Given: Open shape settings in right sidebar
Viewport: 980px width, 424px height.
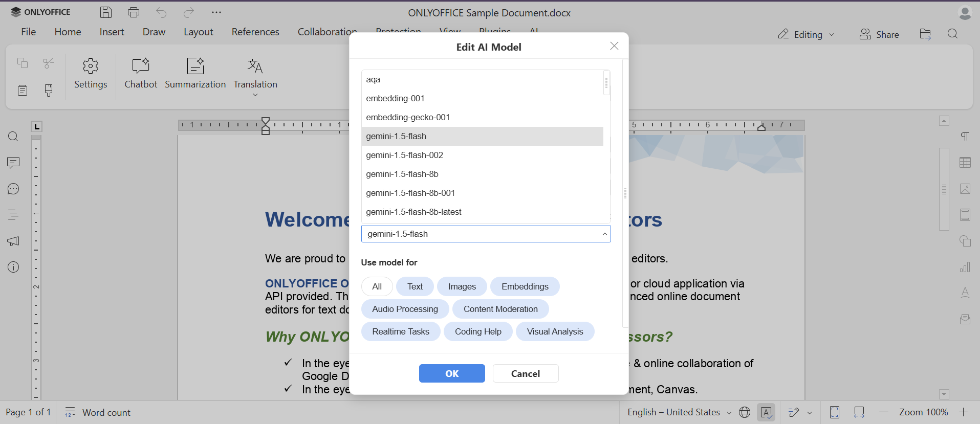Looking at the screenshot, I should (x=965, y=241).
